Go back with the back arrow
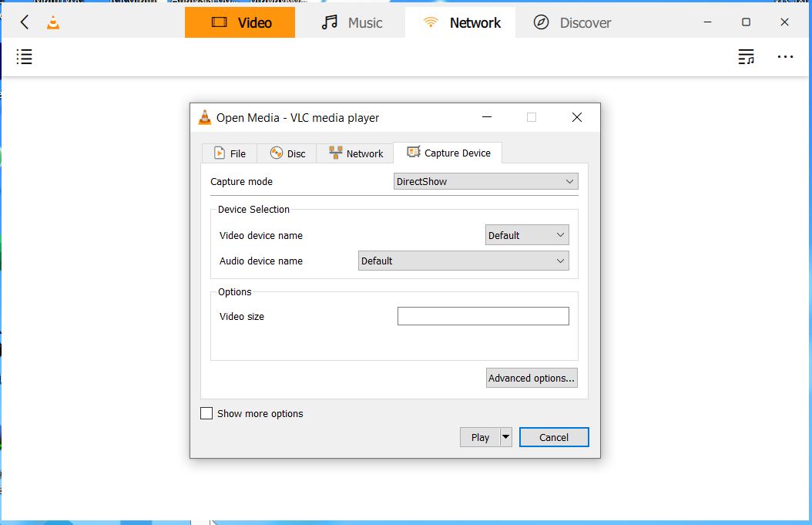Viewport: 812px width, 525px height. click(x=25, y=22)
